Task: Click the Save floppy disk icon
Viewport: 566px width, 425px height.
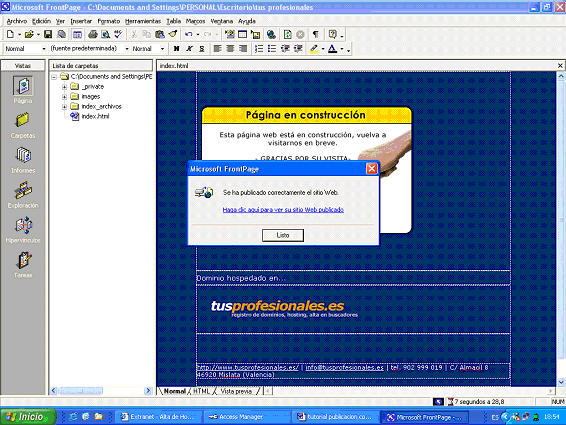Action: [48, 34]
